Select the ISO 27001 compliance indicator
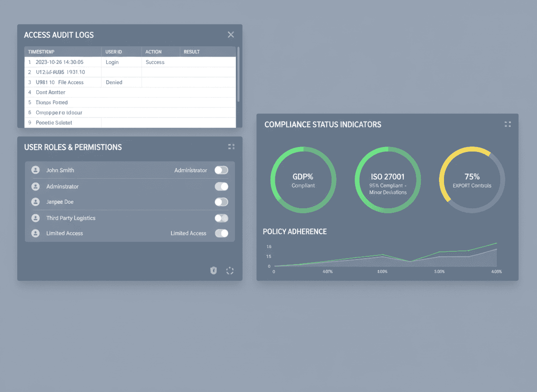537x392 pixels. [x=388, y=179]
